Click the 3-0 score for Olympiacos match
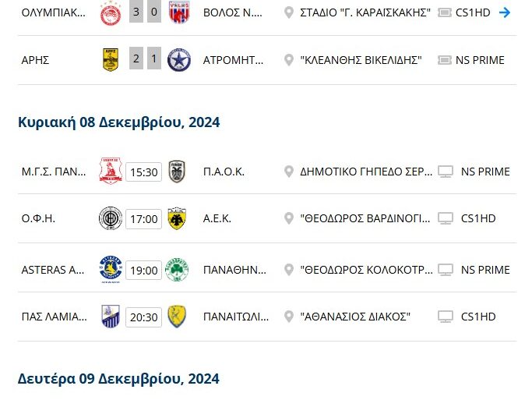 tap(145, 12)
